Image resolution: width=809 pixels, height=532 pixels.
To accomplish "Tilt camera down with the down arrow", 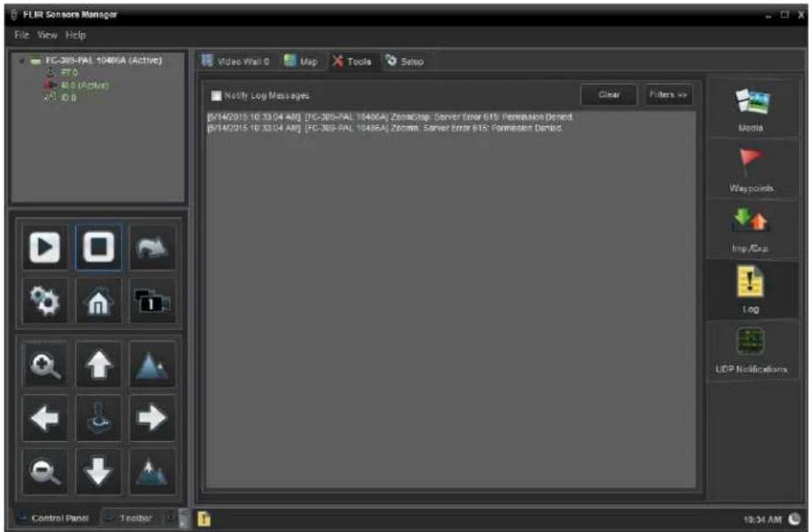I will pos(99,472).
